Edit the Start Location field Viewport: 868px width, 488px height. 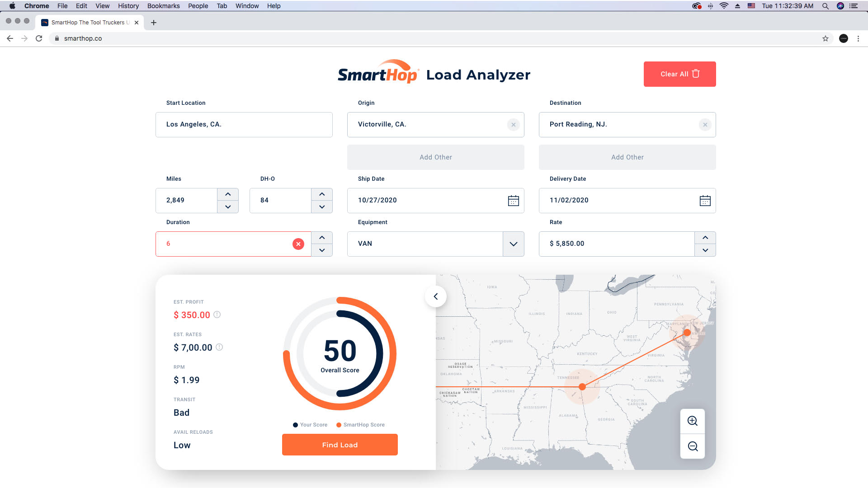pyautogui.click(x=244, y=125)
